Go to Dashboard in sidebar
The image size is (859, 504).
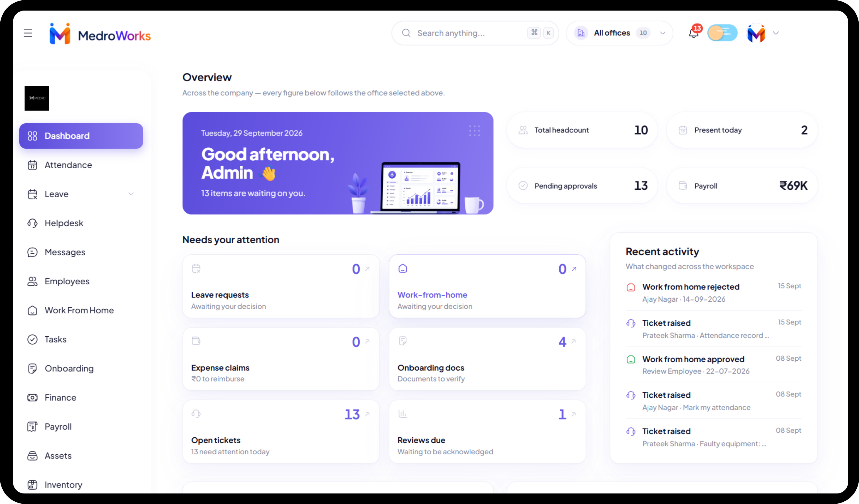(81, 136)
